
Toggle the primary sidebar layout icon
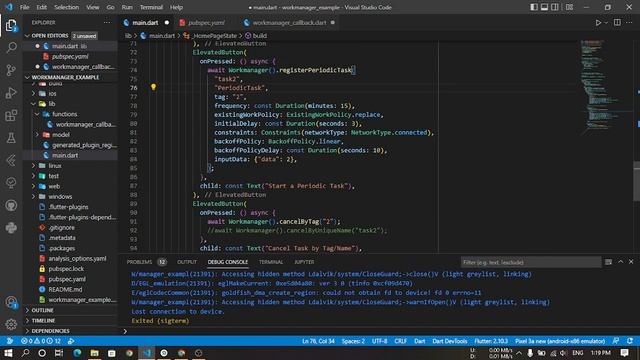(534, 7)
